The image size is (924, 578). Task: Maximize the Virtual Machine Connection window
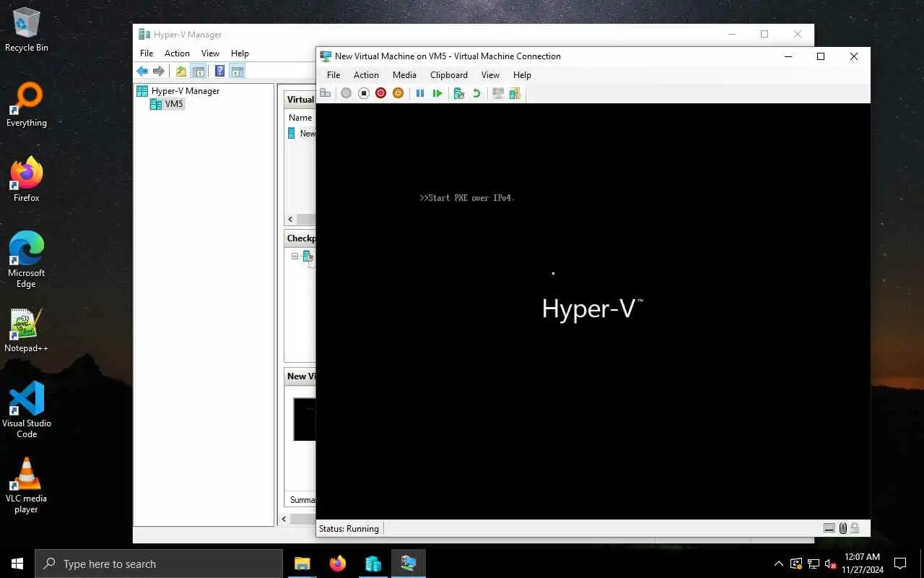pyautogui.click(x=821, y=56)
